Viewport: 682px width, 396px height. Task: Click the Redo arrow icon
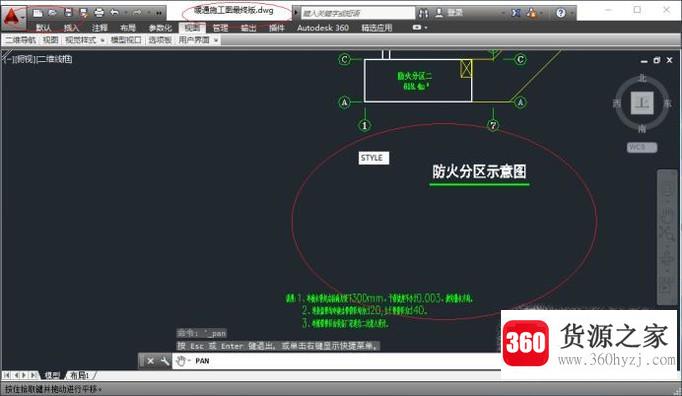tap(137, 13)
